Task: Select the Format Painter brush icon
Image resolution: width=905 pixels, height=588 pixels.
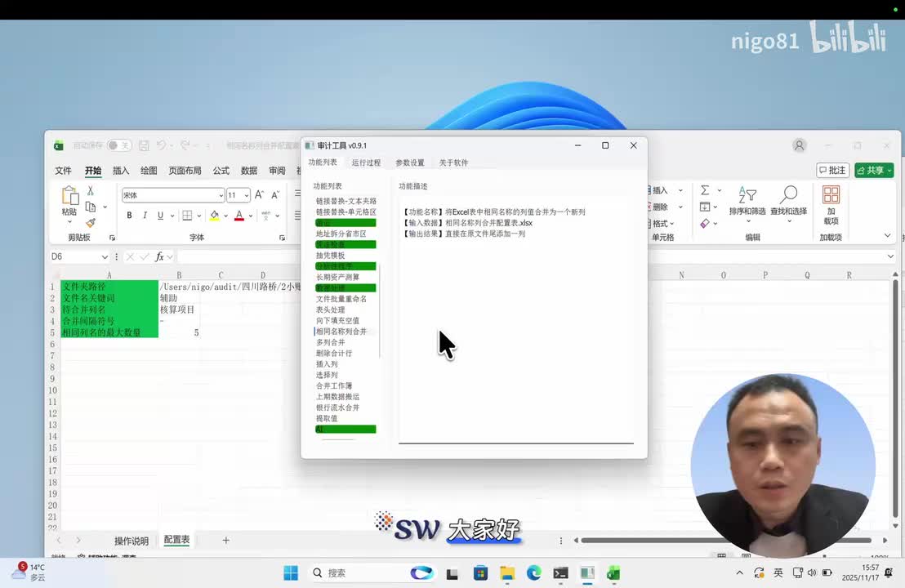Action: 91,223
